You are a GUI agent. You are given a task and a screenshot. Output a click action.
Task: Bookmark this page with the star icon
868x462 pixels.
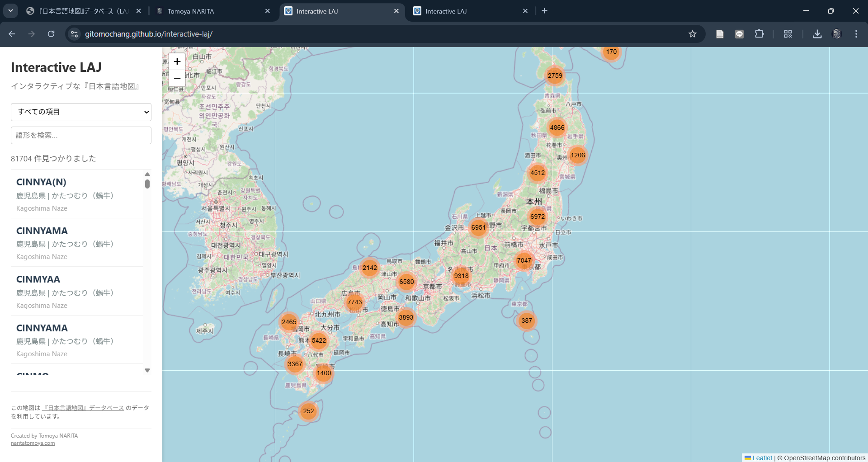coord(692,34)
